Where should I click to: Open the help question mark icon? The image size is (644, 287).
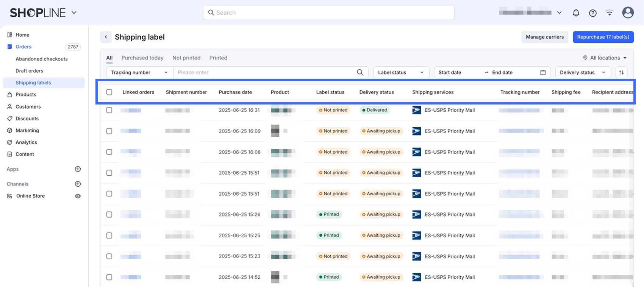593,13
